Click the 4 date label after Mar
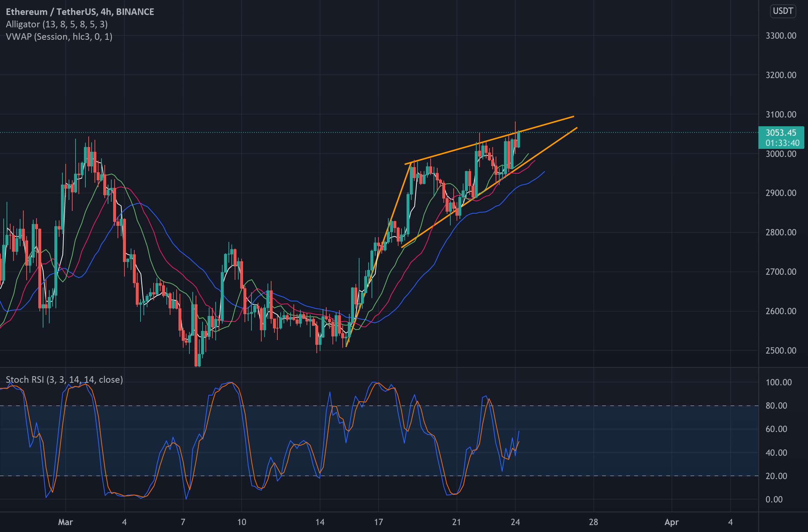Image resolution: width=808 pixels, height=532 pixels. pos(124,522)
